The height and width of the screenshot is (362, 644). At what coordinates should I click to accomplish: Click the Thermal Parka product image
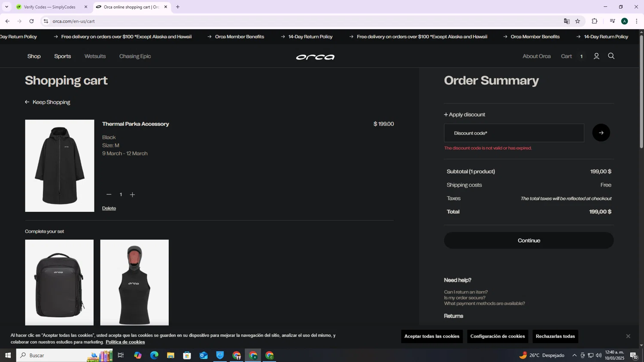point(60,166)
